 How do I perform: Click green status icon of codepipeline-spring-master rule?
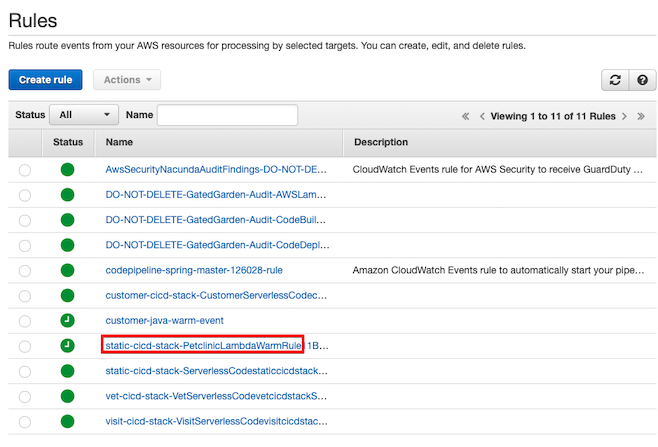coord(67,270)
